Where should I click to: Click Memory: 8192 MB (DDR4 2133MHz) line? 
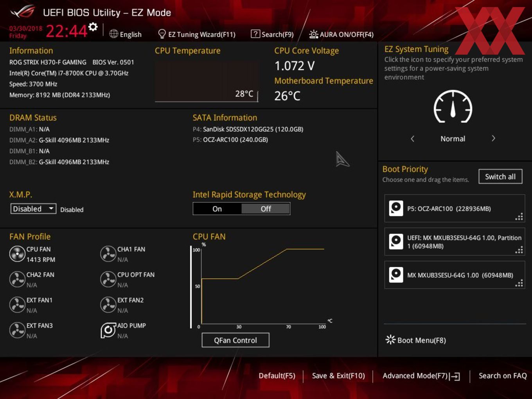pos(59,95)
